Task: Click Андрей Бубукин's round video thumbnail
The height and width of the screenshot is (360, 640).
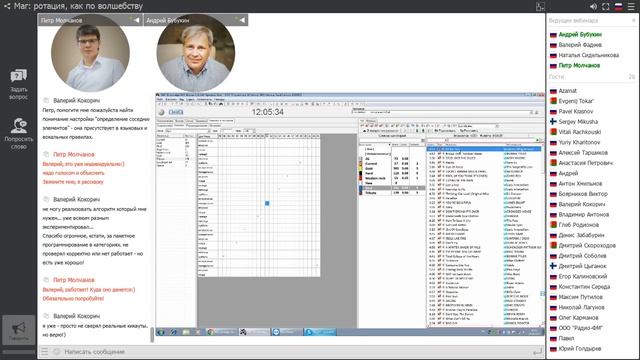Action: [196, 53]
